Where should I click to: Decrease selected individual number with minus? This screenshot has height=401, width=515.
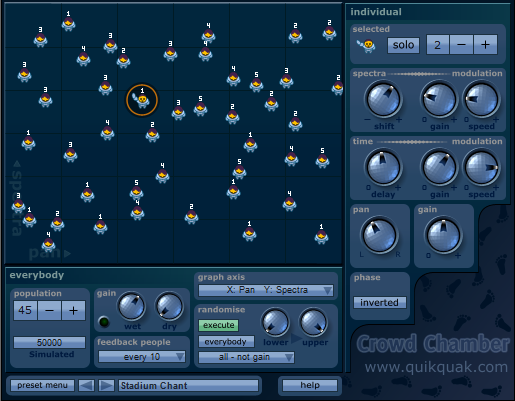461,45
